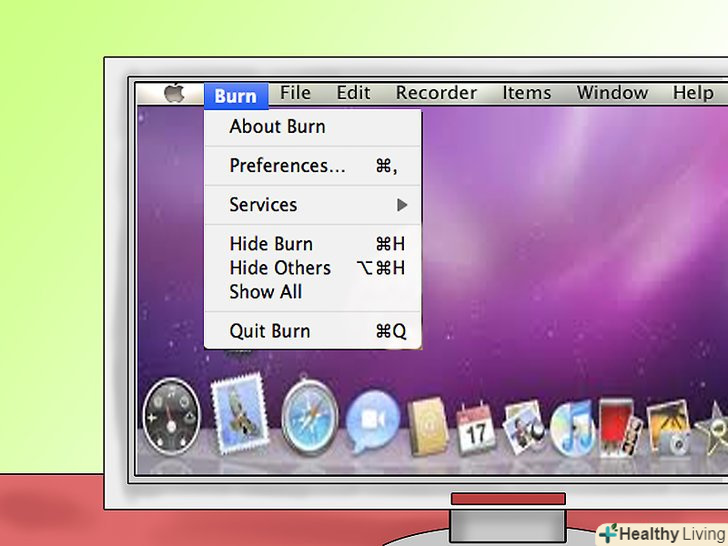Open the File menu

point(295,93)
